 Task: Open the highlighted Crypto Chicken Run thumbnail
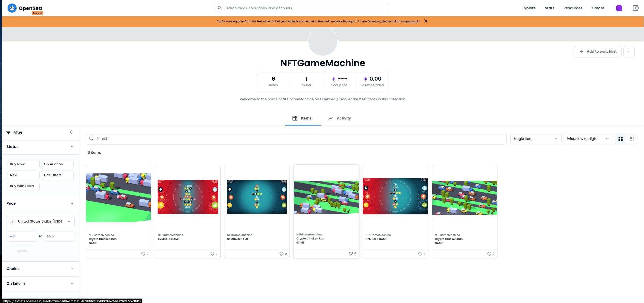(x=326, y=197)
